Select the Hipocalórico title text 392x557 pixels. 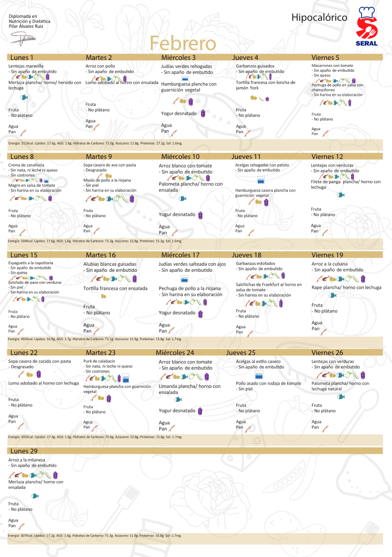(319, 17)
